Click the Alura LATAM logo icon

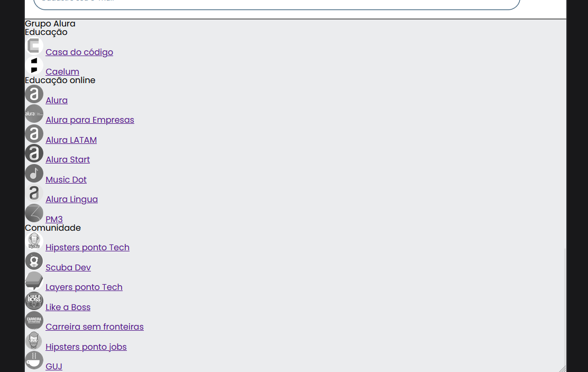34,134
